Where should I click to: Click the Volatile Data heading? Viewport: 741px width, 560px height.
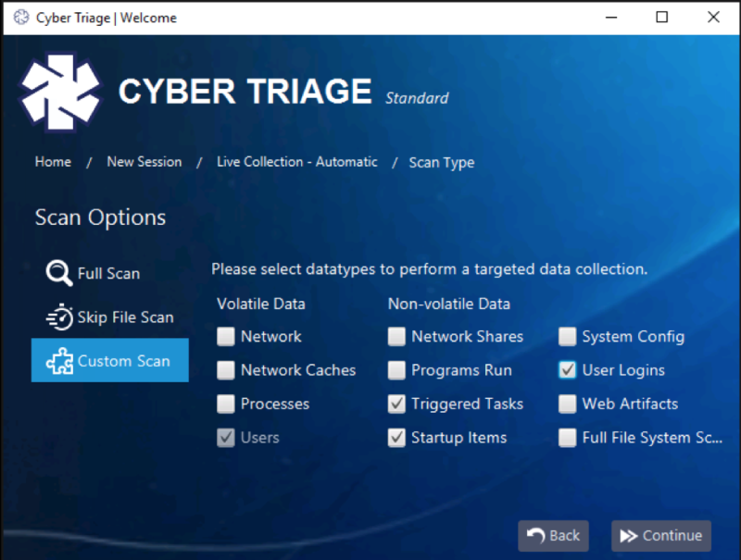pyautogui.click(x=261, y=304)
